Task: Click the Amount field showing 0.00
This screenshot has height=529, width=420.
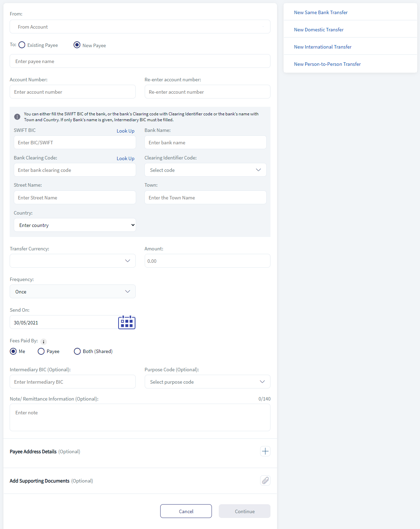Action: click(207, 261)
